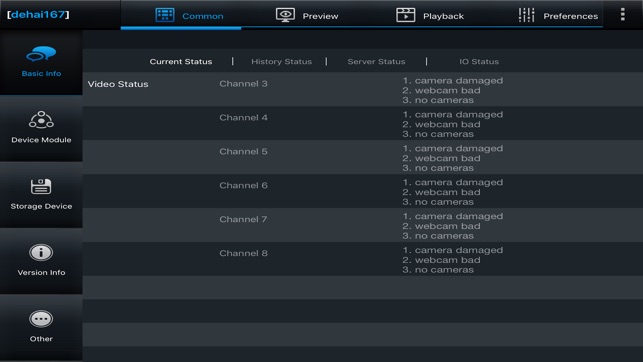The image size is (643, 362).
Task: Select the Channel 3 row label
Action: click(x=243, y=84)
